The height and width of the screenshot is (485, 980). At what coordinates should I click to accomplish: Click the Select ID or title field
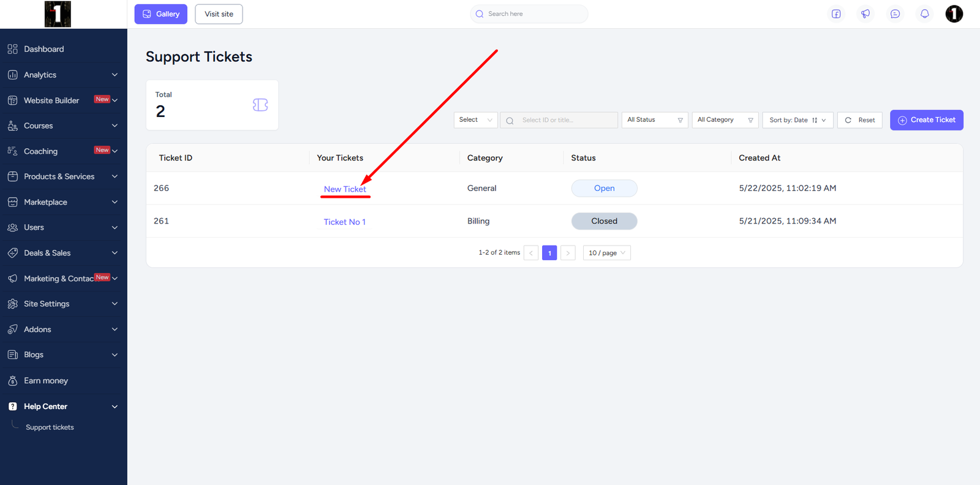coord(565,120)
